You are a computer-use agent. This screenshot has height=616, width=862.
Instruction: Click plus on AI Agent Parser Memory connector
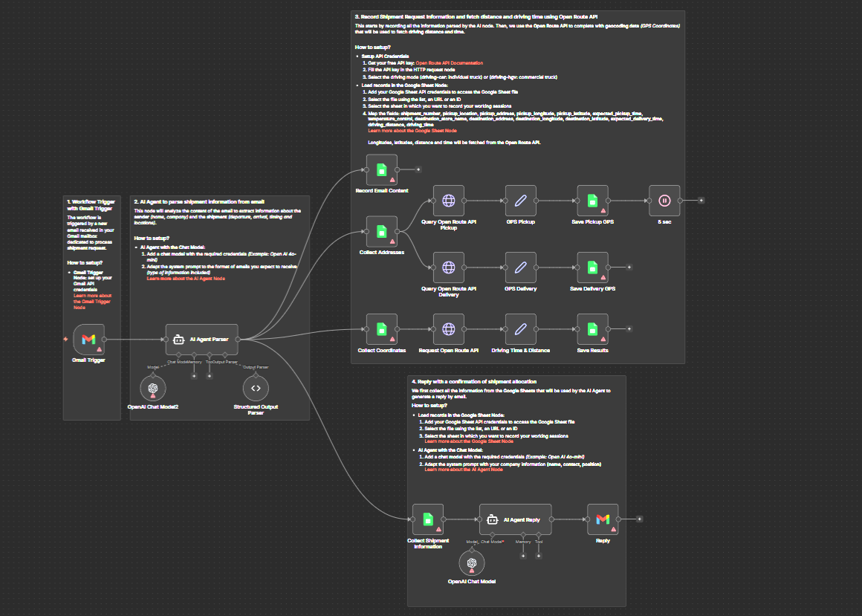tap(194, 376)
